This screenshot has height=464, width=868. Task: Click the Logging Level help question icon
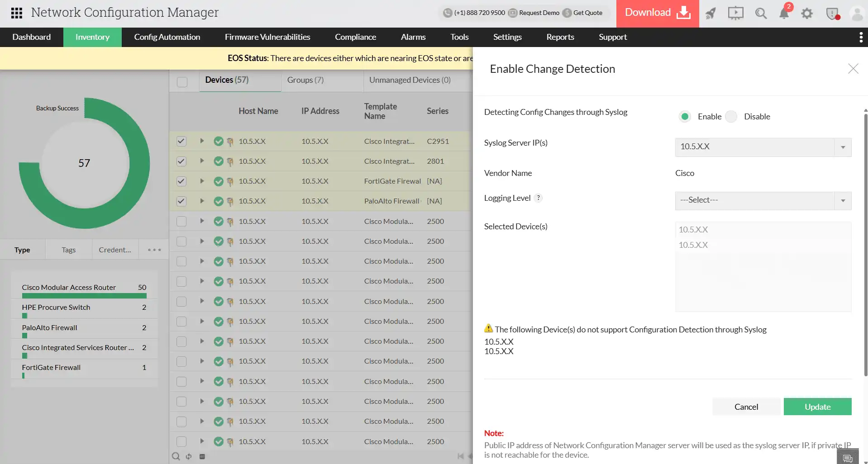tap(538, 198)
